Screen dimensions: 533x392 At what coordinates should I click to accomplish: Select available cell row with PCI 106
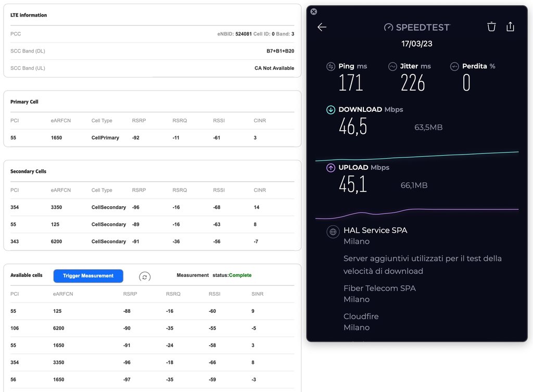(153, 328)
